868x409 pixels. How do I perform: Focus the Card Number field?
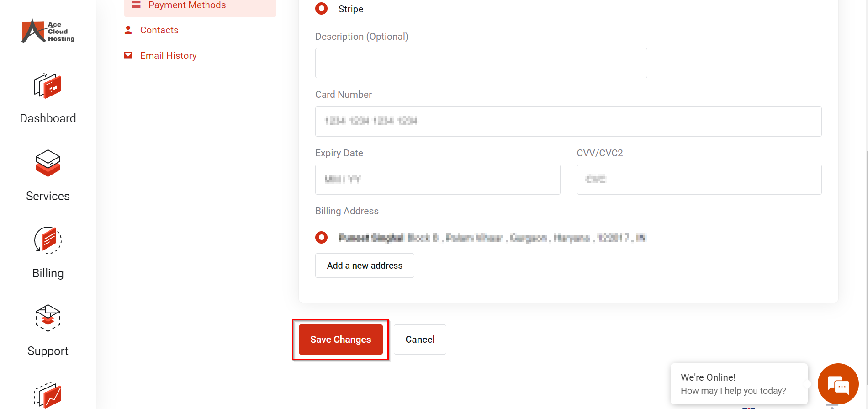tap(568, 122)
